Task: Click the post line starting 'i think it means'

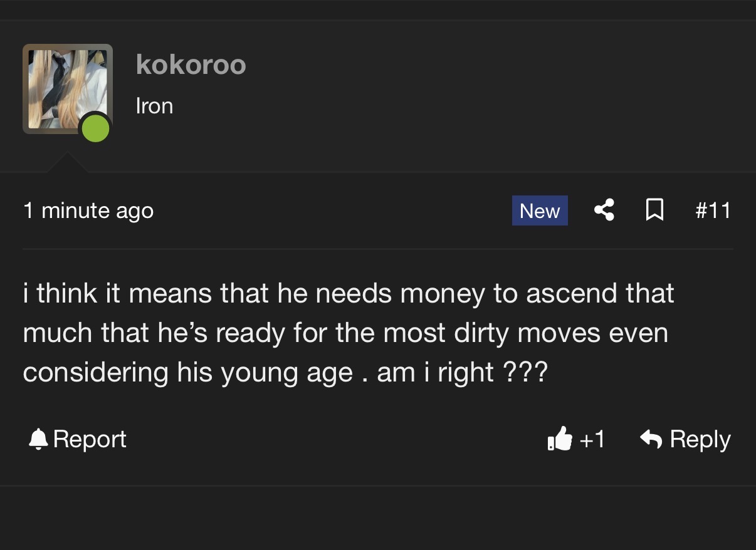Action: (x=349, y=293)
